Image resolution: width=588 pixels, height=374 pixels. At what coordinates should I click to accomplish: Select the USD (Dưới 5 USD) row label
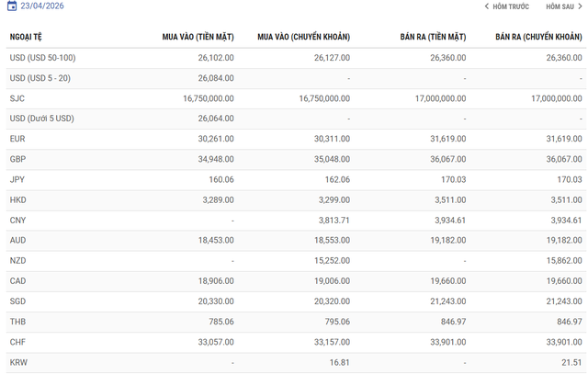point(40,118)
